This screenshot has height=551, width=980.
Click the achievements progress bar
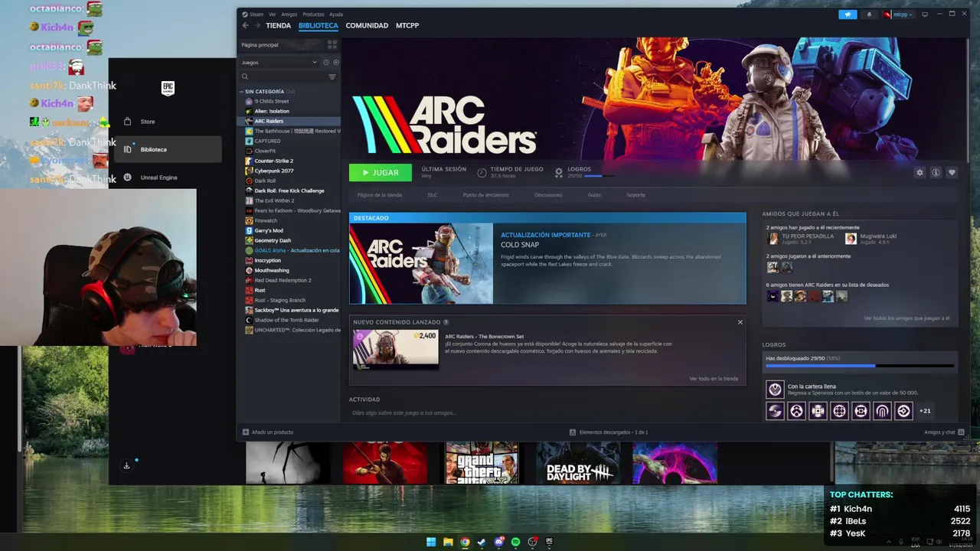point(861,367)
